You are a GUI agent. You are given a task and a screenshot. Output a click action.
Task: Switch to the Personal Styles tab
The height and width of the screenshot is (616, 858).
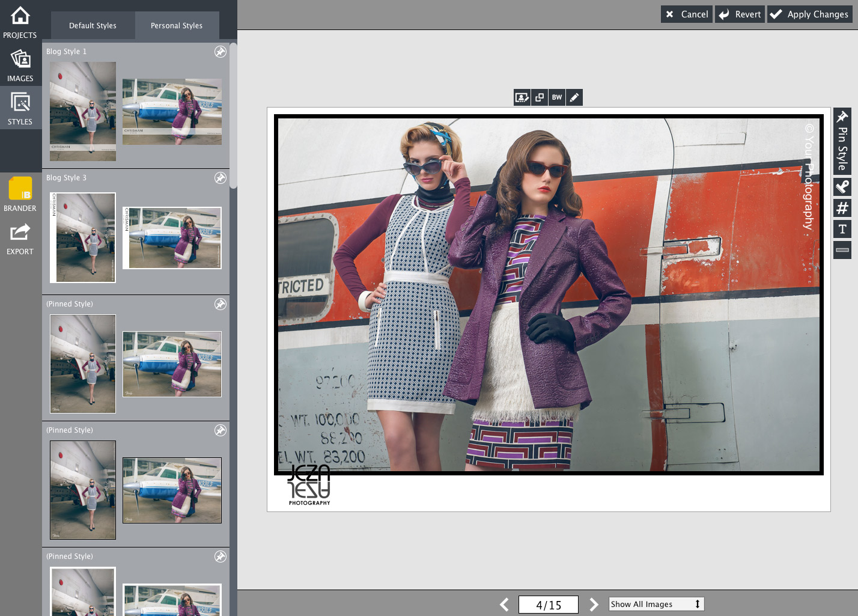tap(177, 26)
